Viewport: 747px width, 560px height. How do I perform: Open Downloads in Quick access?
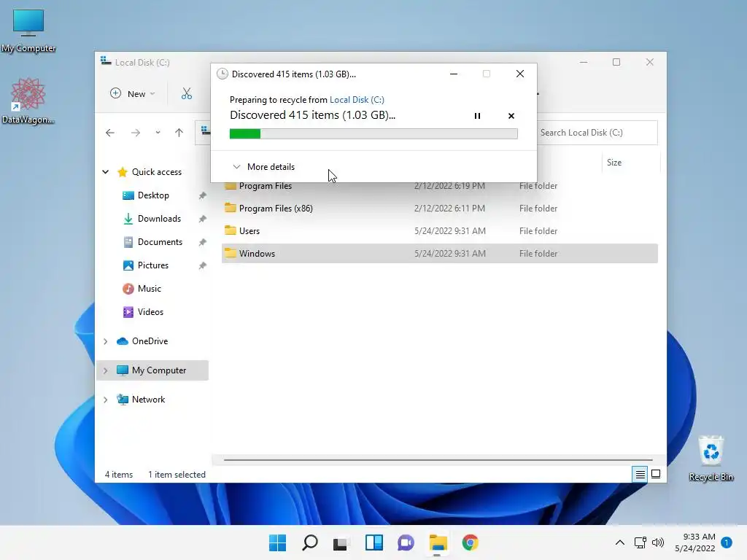coord(159,219)
